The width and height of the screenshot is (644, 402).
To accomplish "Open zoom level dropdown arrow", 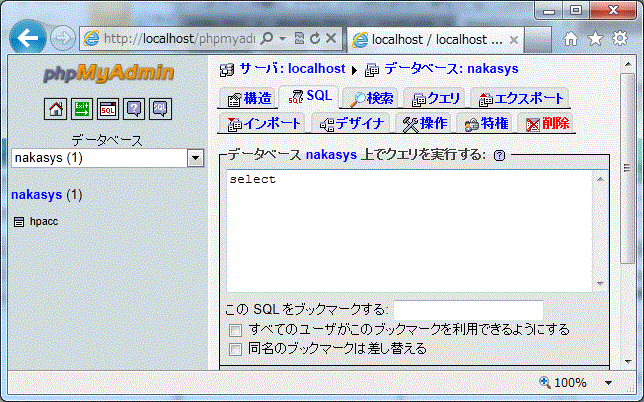I will (x=608, y=383).
